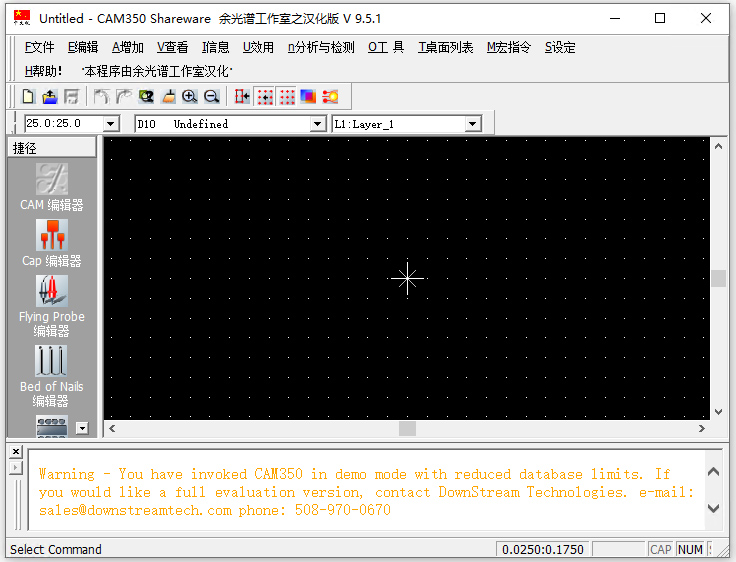Open the L1:Layer_1 layer dropdown
736x562 pixels.
473,124
